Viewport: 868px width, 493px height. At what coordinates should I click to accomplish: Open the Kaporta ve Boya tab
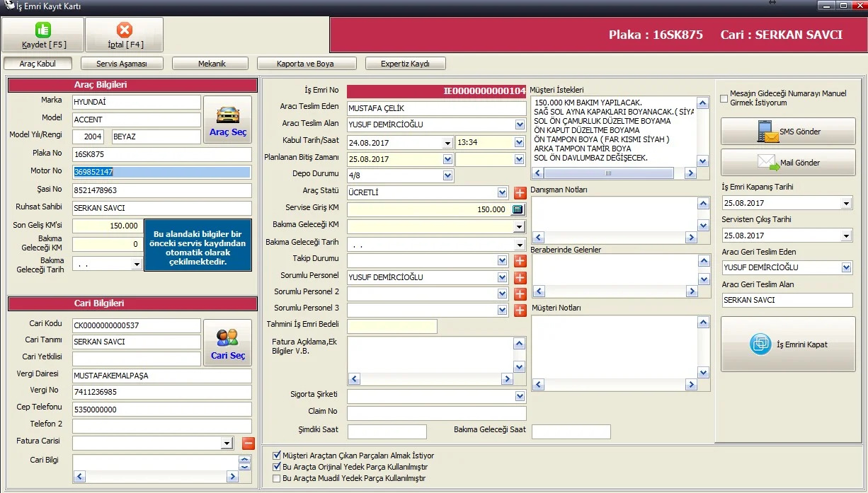coord(305,64)
